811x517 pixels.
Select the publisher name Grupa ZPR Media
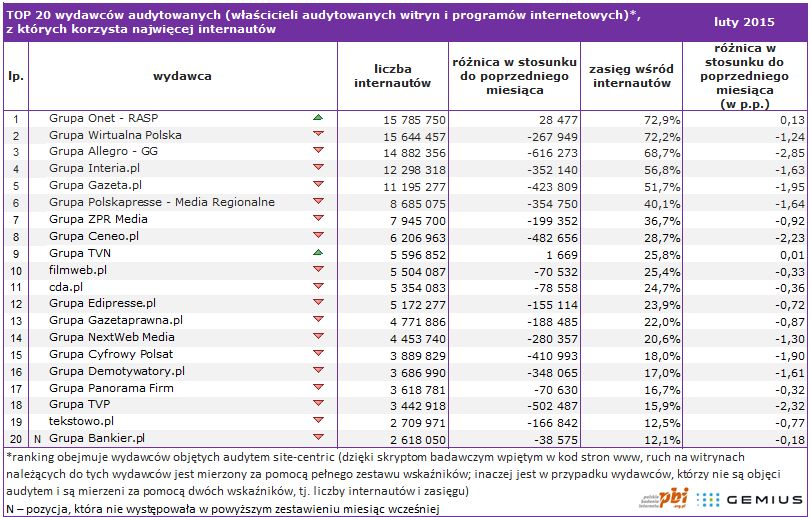[98, 219]
